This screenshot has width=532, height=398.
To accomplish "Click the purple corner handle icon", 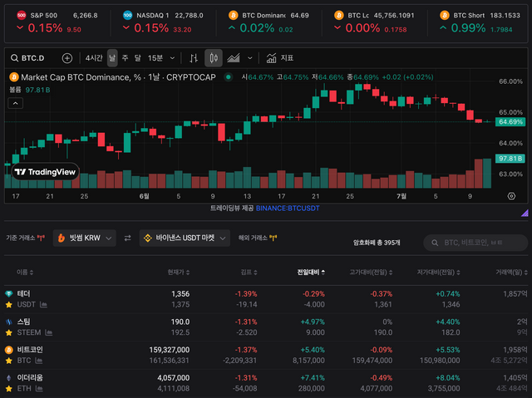I will pos(525,213).
